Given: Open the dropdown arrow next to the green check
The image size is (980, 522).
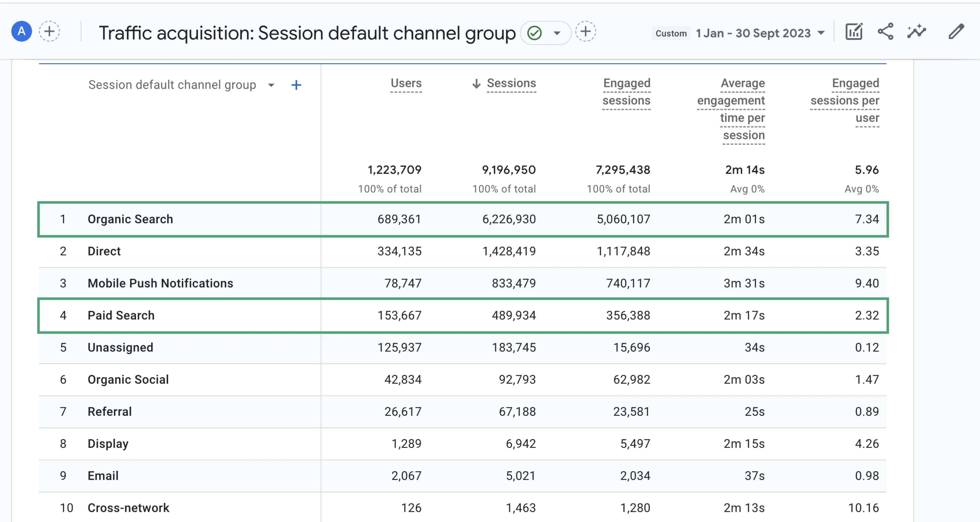Looking at the screenshot, I should pos(557,33).
